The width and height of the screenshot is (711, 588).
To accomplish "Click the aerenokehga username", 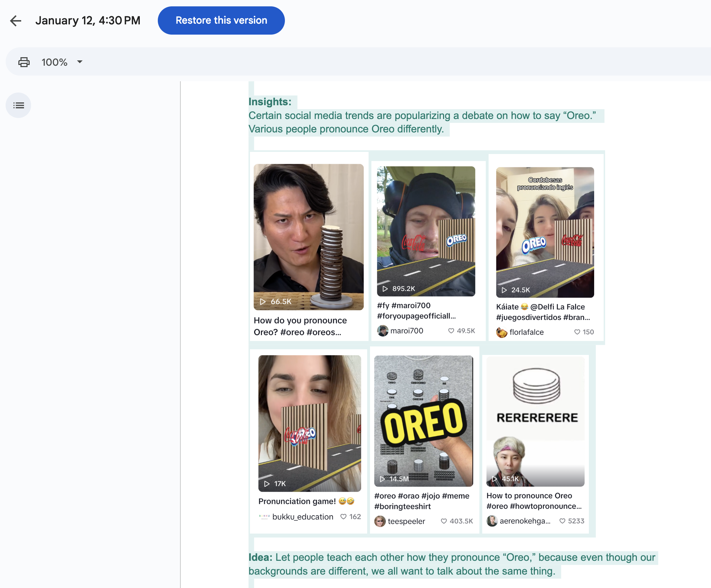I will pyautogui.click(x=525, y=521).
